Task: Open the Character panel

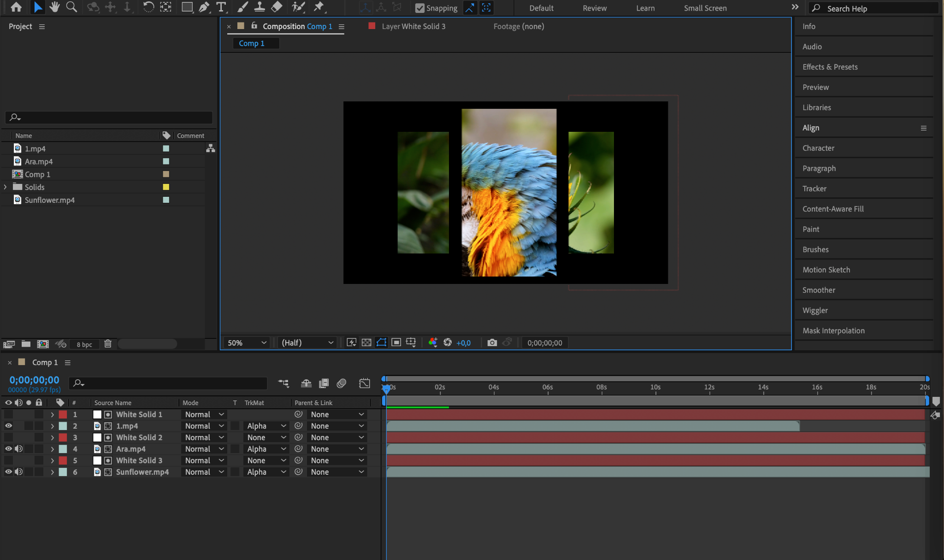Action: point(818,148)
